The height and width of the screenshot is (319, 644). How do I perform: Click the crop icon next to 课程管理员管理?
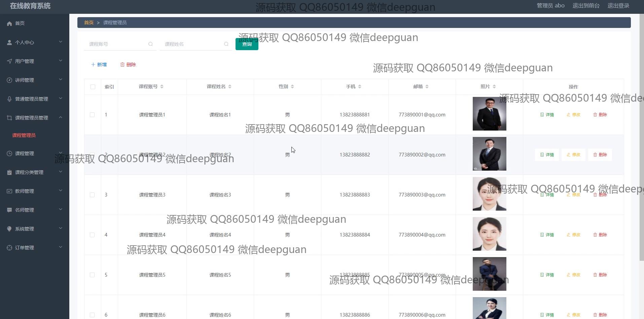coord(9,118)
